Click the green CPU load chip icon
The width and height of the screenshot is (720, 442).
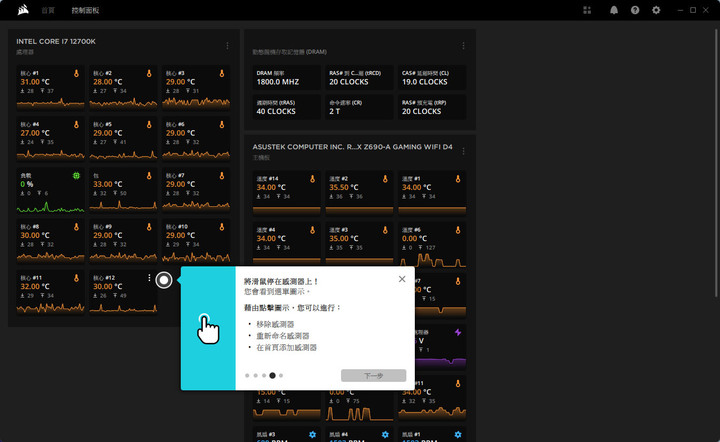pos(76,175)
